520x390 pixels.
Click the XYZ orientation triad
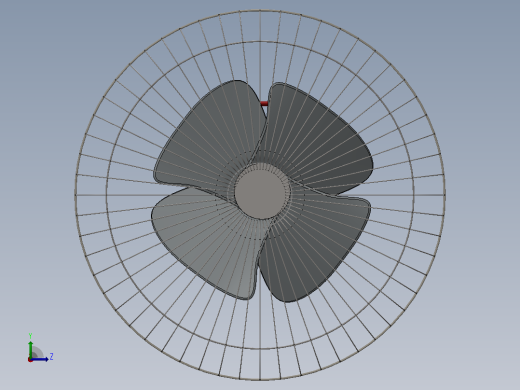tap(40, 348)
